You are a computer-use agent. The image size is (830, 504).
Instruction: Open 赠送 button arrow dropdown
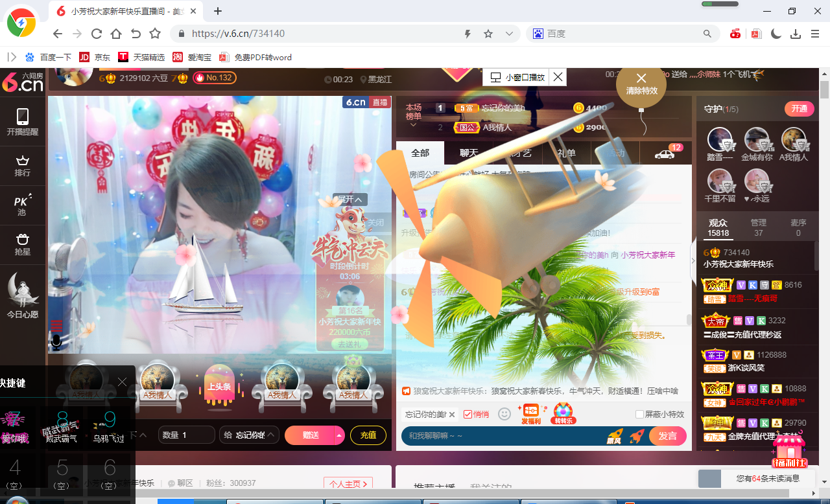(x=339, y=435)
